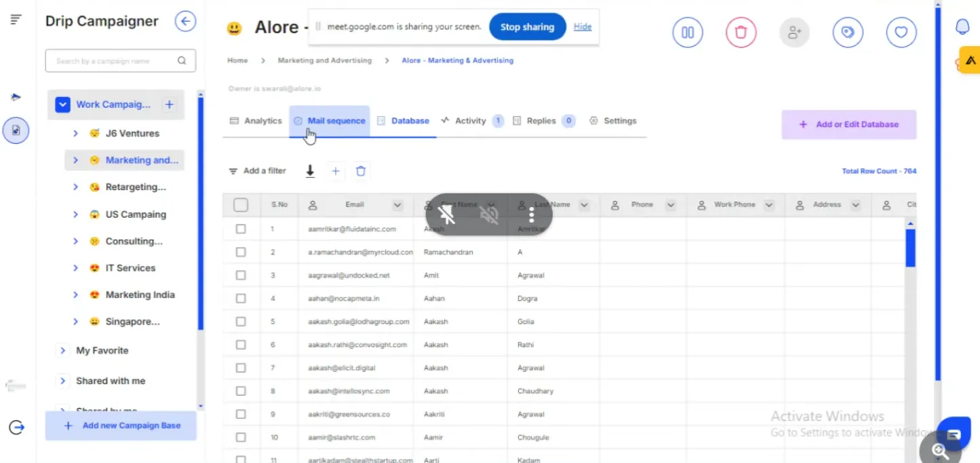The width and height of the screenshot is (980, 463).
Task: Check the box for aamritkar@fluidatainc.com row
Action: tap(241, 229)
